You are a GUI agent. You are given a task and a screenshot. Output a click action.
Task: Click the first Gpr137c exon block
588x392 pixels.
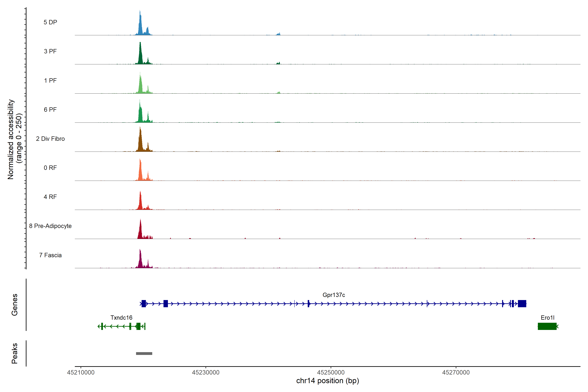pos(144,303)
